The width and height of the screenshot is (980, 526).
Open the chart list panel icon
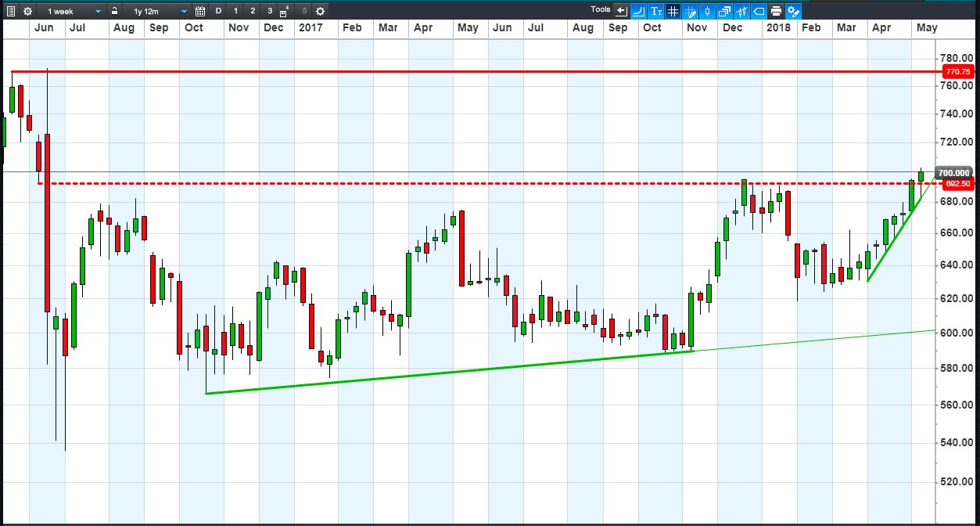[10, 11]
